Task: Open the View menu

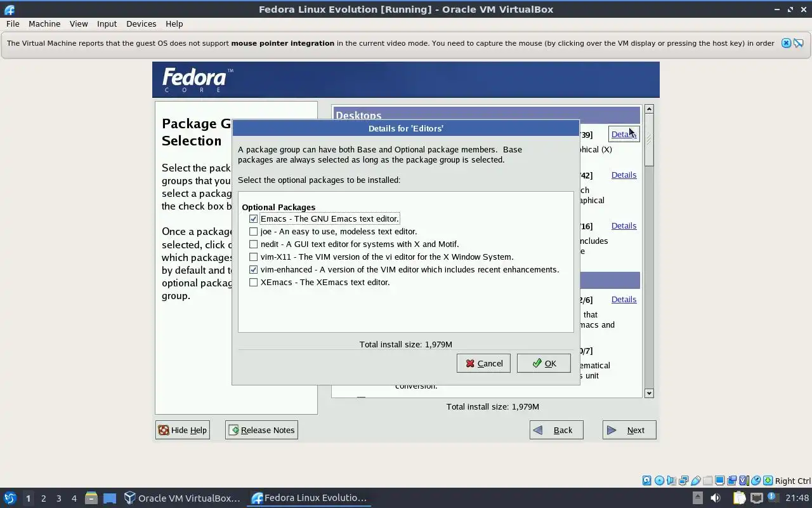Action: [x=79, y=23]
